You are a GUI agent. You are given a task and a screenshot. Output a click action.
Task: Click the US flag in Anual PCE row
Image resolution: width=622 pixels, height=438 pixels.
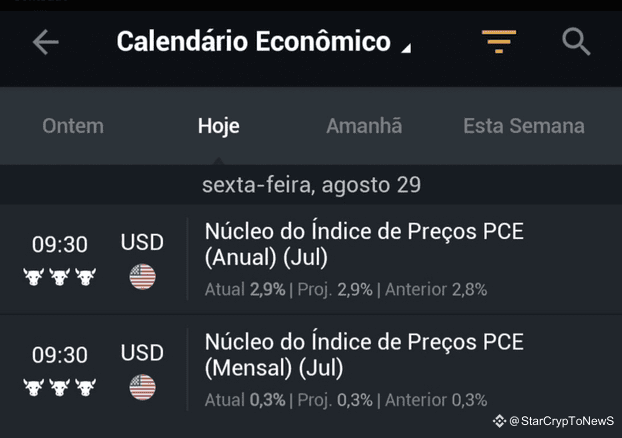tap(142, 277)
